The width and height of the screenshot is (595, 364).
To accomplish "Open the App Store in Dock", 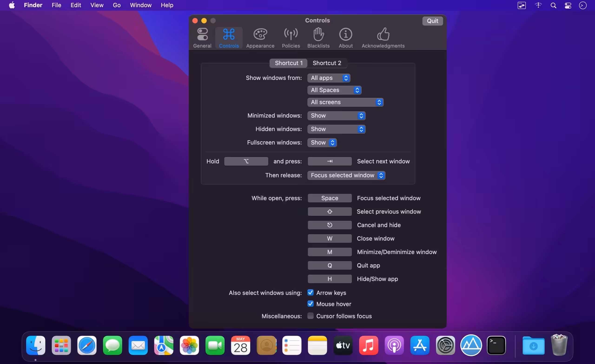I will pos(420,345).
